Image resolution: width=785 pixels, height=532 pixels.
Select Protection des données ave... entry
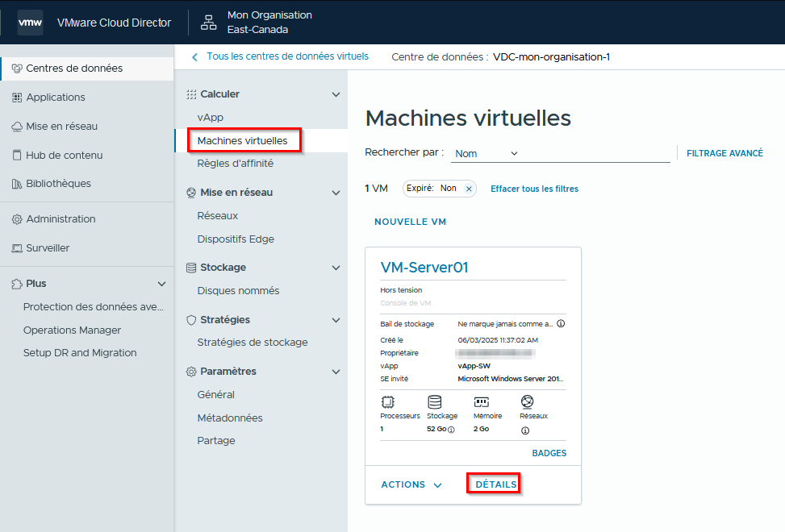(93, 307)
